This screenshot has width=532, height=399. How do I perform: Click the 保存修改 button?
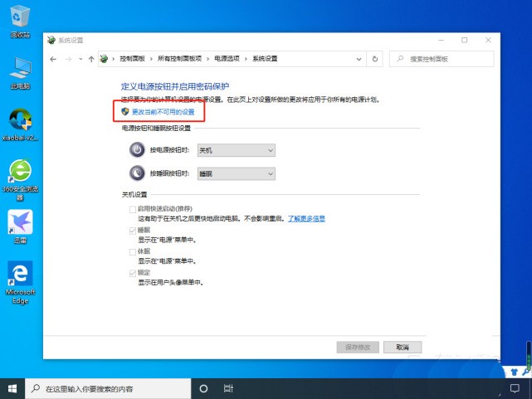(x=358, y=347)
